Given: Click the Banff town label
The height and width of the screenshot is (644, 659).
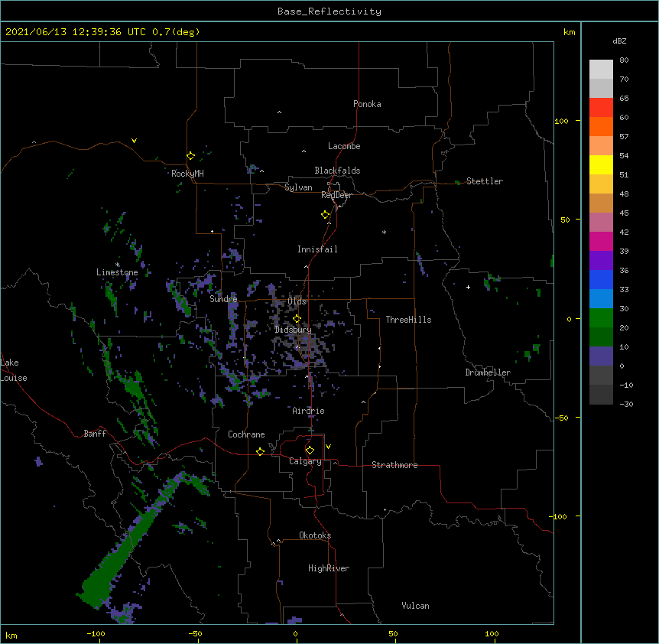Looking at the screenshot, I should 95,434.
